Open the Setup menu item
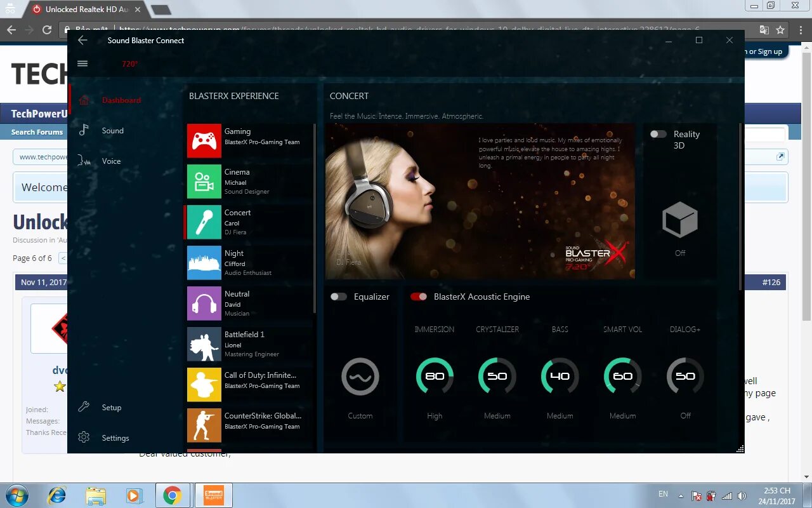The width and height of the screenshot is (812, 508). point(112,408)
